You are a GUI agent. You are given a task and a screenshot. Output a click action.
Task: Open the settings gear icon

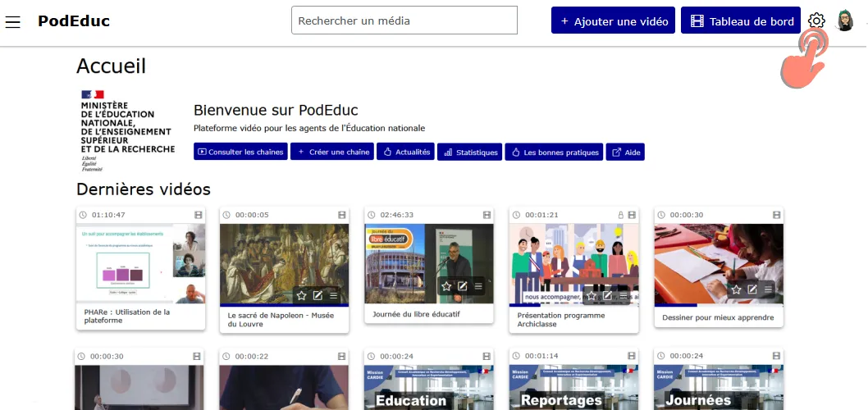816,21
